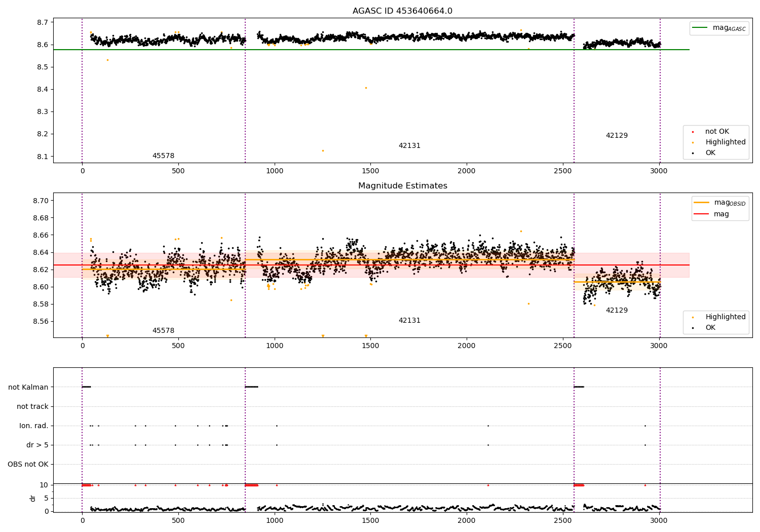
Task: Click the Highlighted marker in middle plot legend
Action: click(693, 318)
